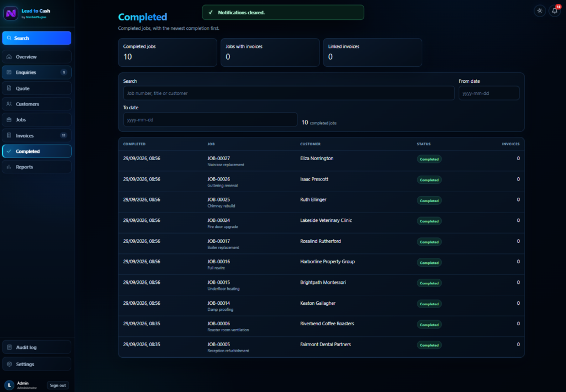This screenshot has height=392, width=566.
Task: Click the Notifications cleared toast message
Action: [283, 12]
